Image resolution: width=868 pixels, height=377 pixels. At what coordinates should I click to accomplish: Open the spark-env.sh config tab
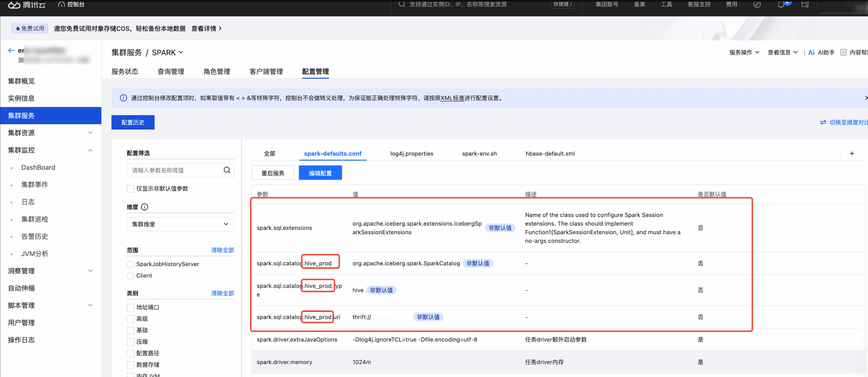[x=479, y=153]
